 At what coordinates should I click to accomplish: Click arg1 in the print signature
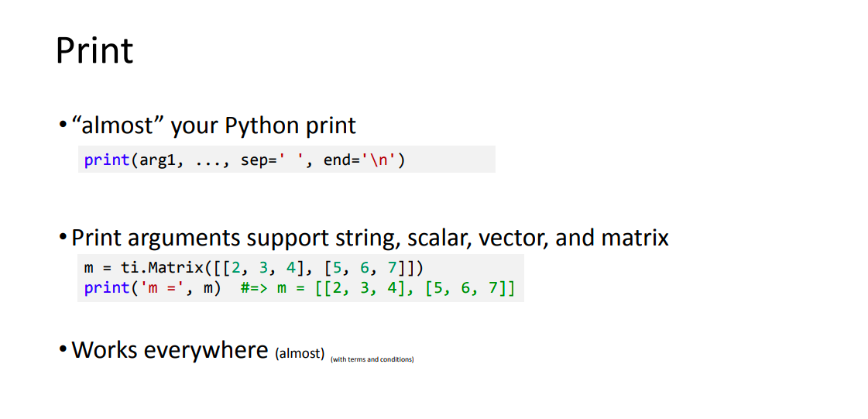[156, 160]
